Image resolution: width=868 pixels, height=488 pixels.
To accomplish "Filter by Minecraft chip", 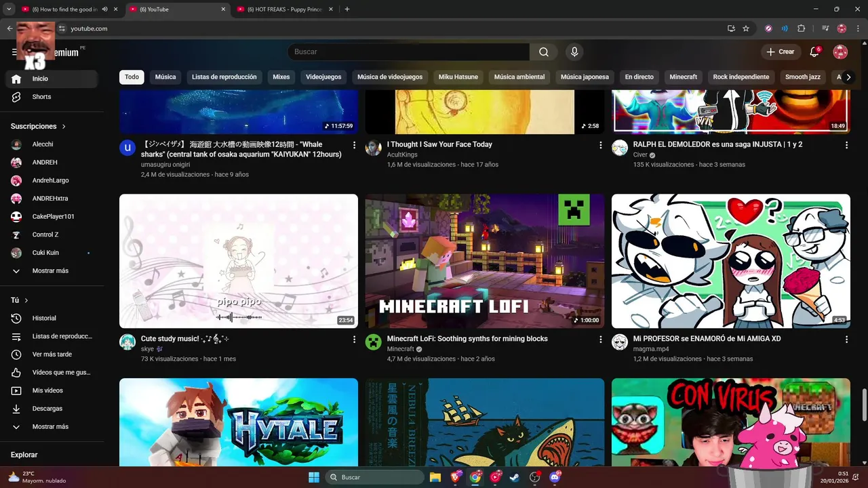I will coord(683,77).
